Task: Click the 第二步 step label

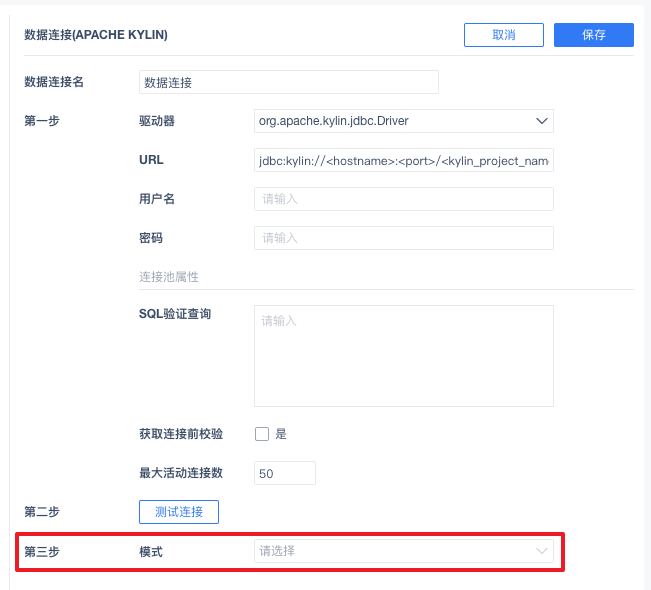Action: click(42, 512)
